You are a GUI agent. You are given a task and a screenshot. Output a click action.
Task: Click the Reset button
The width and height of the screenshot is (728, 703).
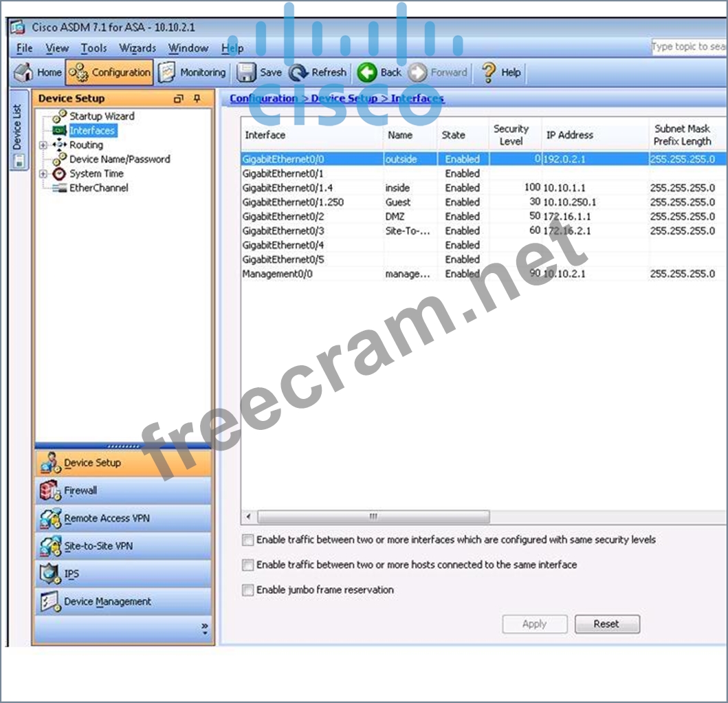606,624
